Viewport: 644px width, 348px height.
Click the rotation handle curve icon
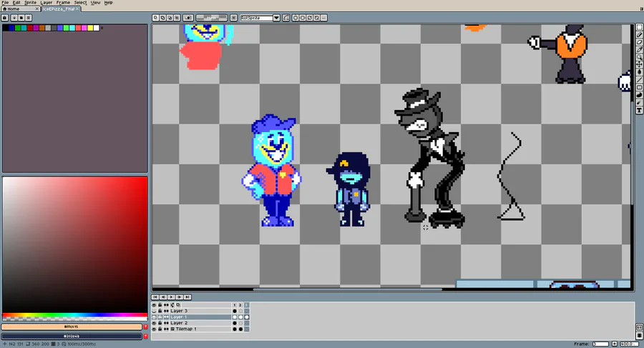coord(286,18)
